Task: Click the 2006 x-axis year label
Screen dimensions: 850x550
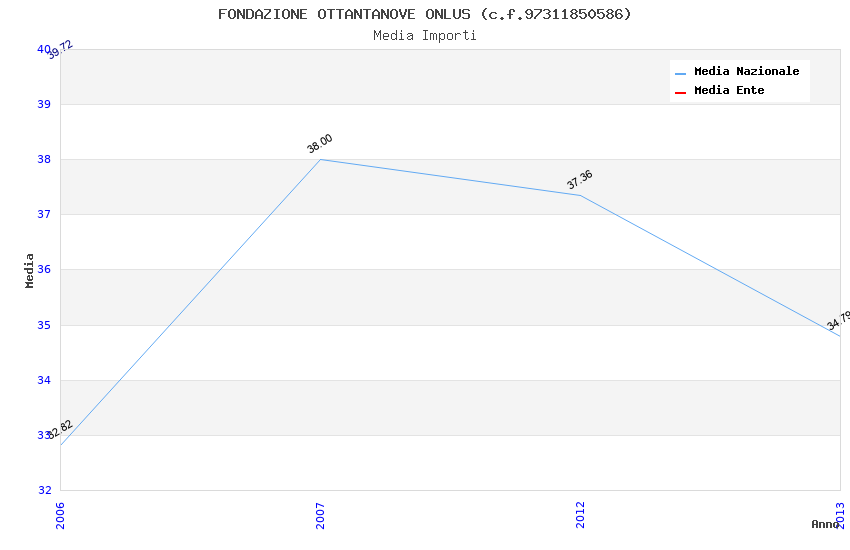Action: (x=60, y=514)
